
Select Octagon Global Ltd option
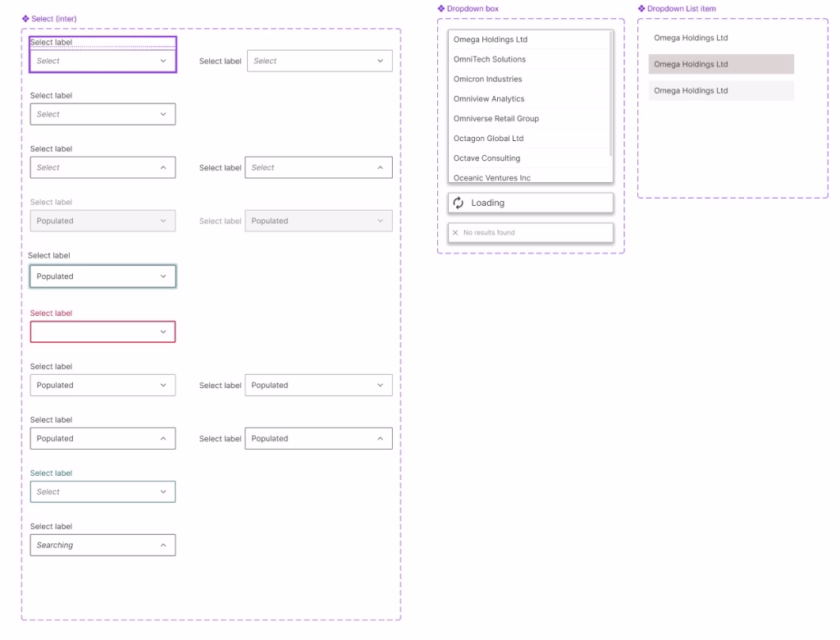coord(488,138)
